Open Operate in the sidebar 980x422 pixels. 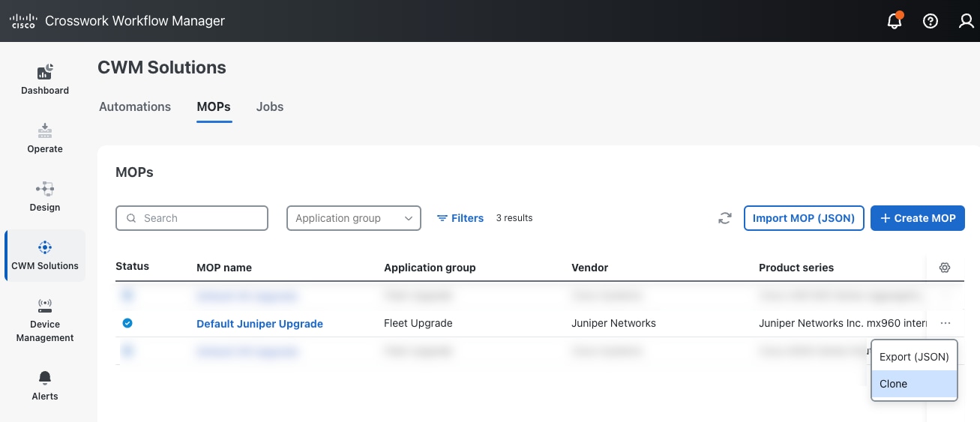click(x=45, y=138)
